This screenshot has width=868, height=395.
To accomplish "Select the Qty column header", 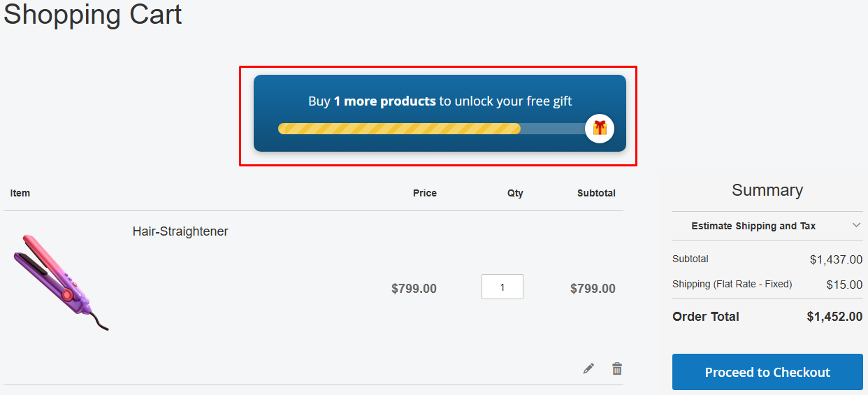I will [x=515, y=193].
